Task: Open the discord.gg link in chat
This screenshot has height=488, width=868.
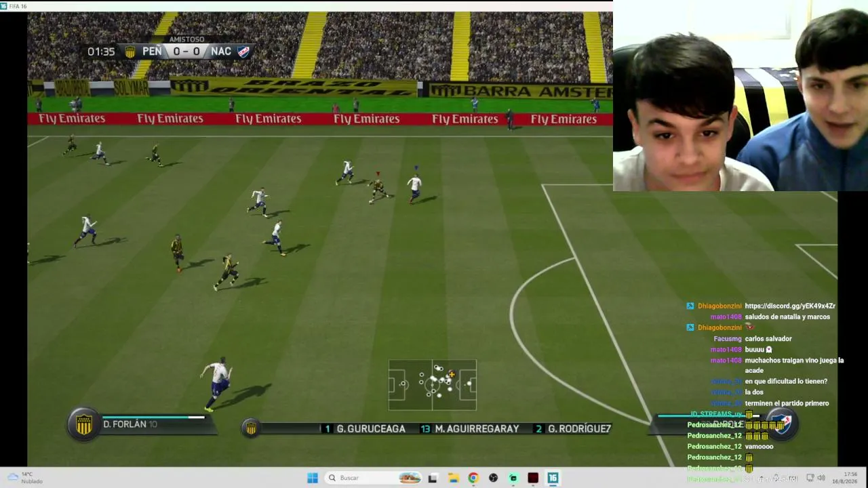Action: (790, 306)
